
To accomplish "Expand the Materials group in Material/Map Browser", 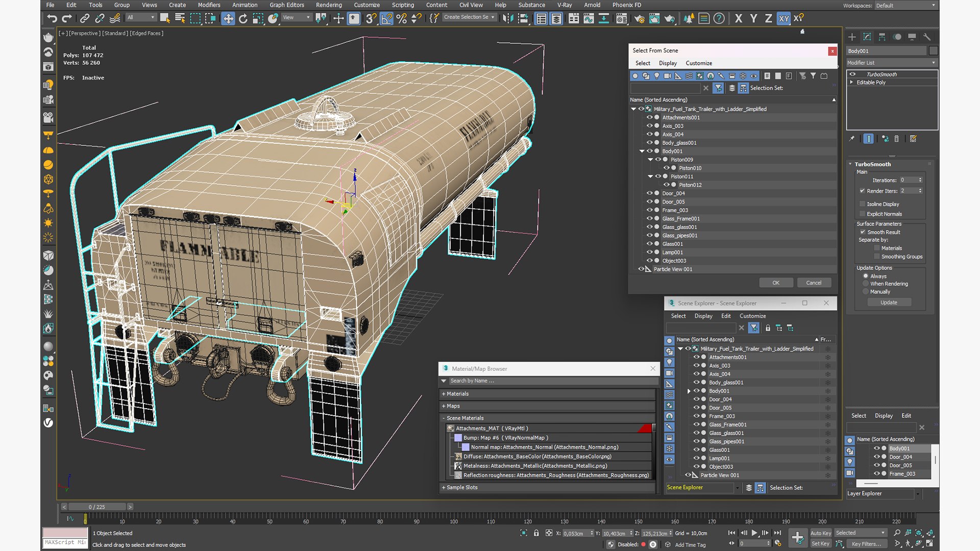I will click(x=444, y=394).
